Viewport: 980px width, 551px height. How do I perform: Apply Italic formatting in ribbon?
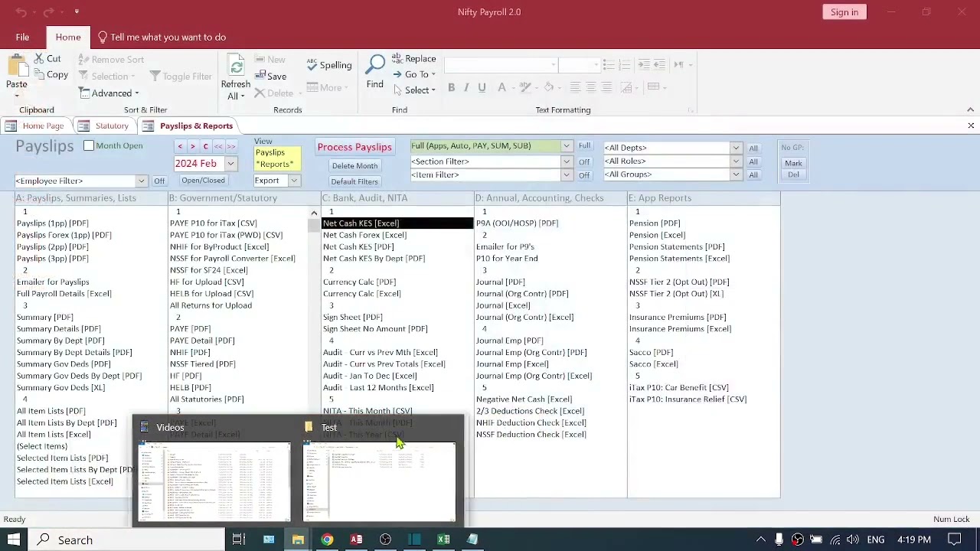[x=467, y=87]
